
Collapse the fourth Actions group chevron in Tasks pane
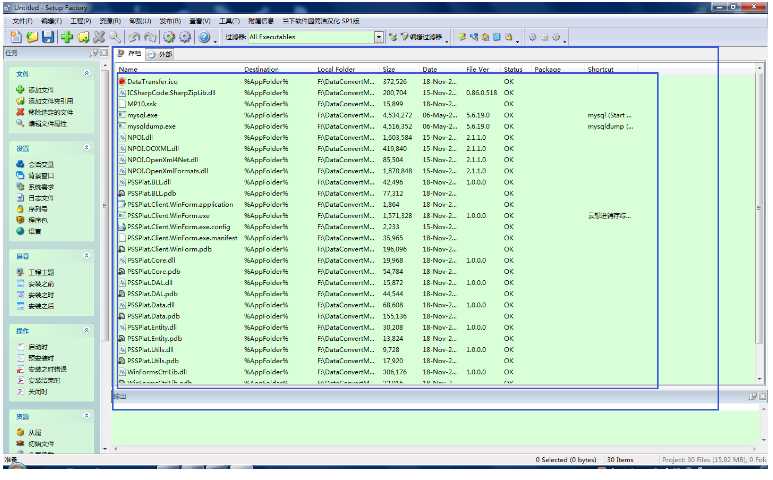tap(86, 330)
